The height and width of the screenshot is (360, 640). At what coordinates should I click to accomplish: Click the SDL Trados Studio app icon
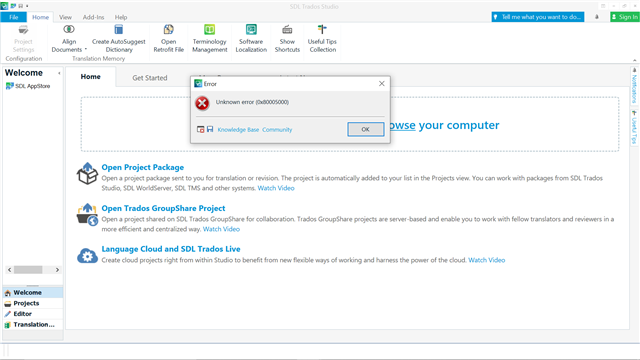[x=4, y=6]
